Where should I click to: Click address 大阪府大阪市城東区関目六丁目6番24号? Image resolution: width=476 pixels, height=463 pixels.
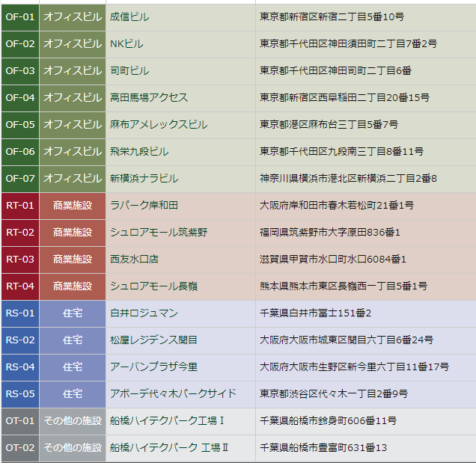[x=347, y=340]
